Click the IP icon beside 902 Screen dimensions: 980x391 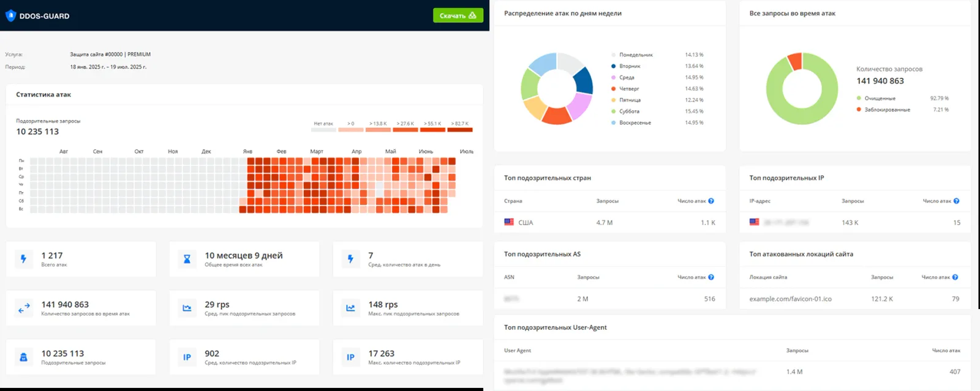tap(187, 357)
